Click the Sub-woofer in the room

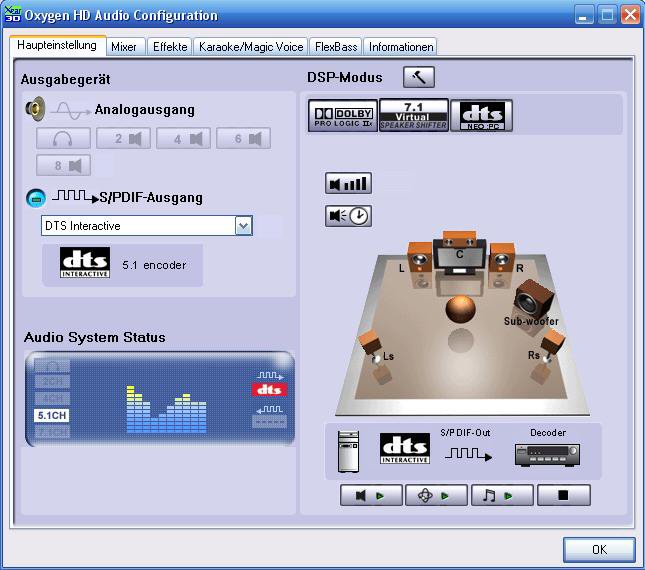[534, 301]
